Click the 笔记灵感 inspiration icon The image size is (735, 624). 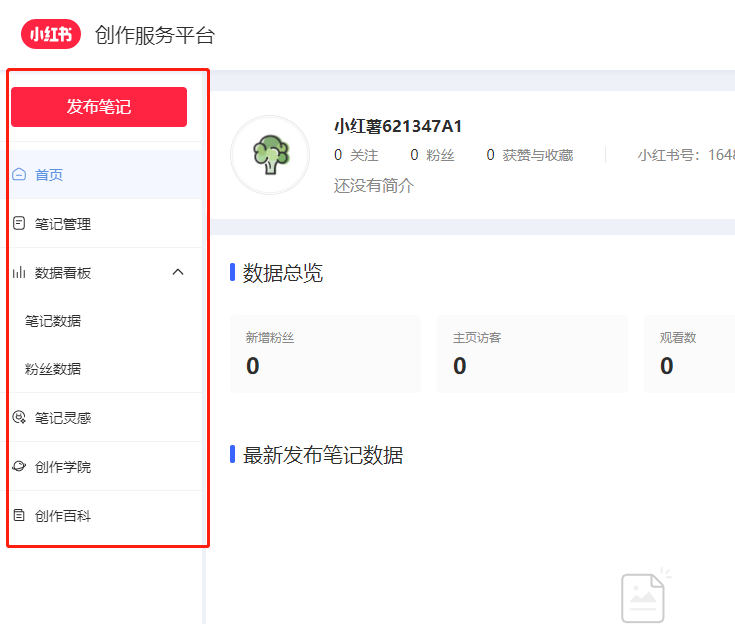point(19,418)
